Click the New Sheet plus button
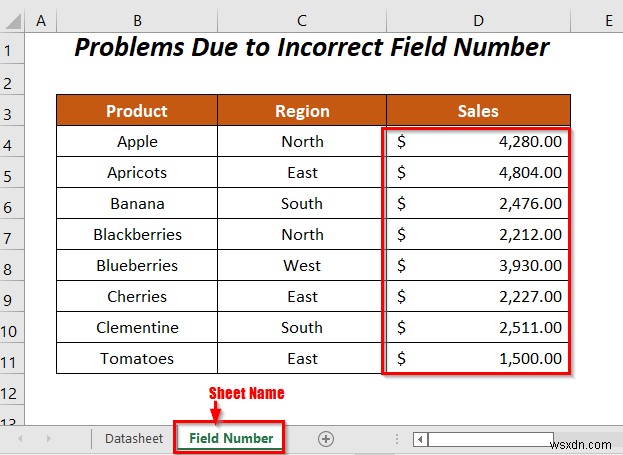 pyautogui.click(x=325, y=438)
